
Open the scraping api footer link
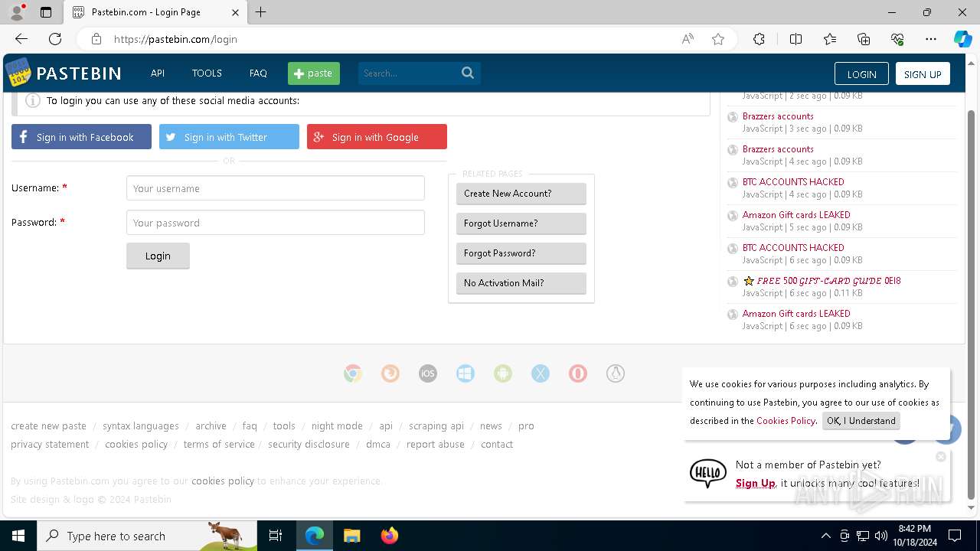point(436,426)
